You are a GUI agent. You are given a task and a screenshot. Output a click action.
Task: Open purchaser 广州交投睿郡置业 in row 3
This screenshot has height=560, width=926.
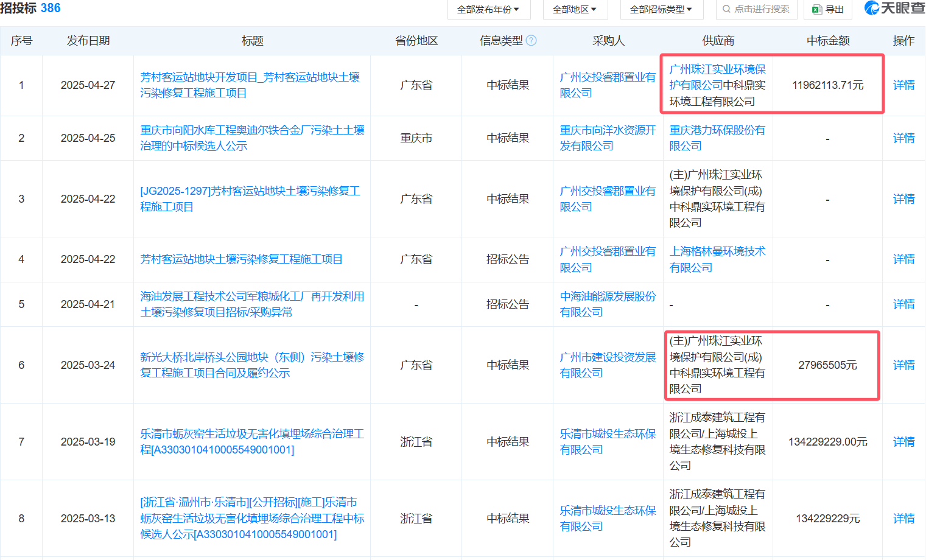tap(608, 199)
